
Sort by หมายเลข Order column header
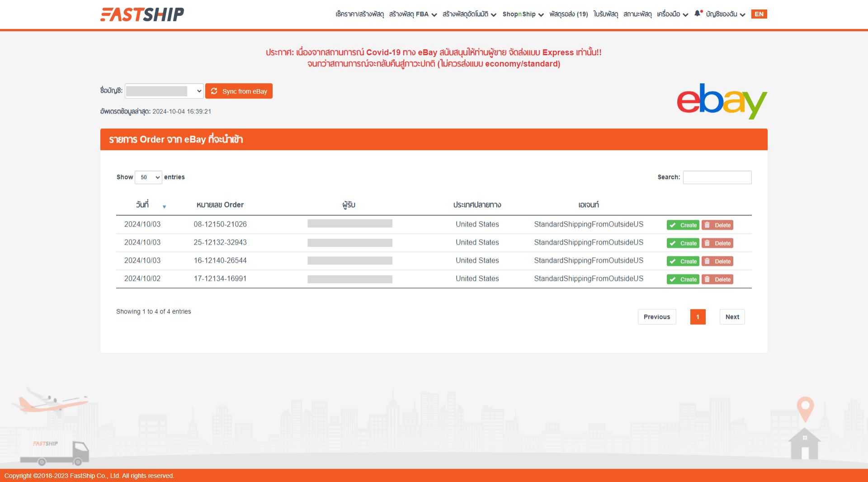pyautogui.click(x=220, y=205)
